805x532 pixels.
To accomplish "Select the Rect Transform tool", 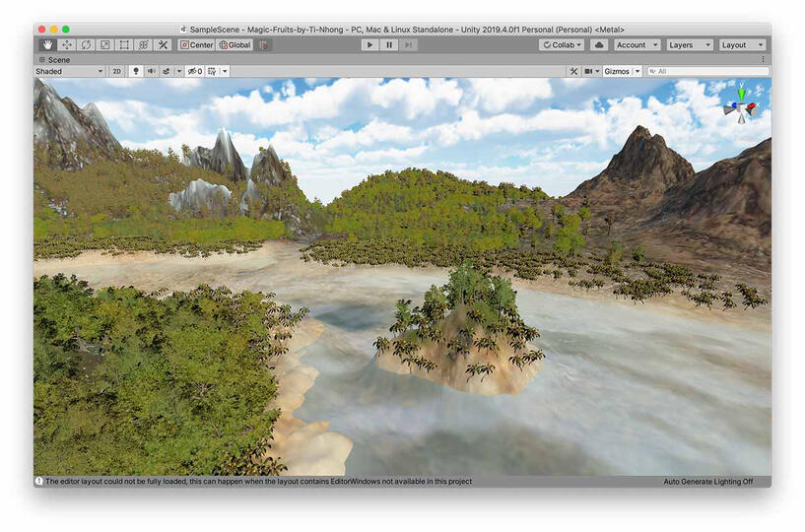I will point(124,45).
